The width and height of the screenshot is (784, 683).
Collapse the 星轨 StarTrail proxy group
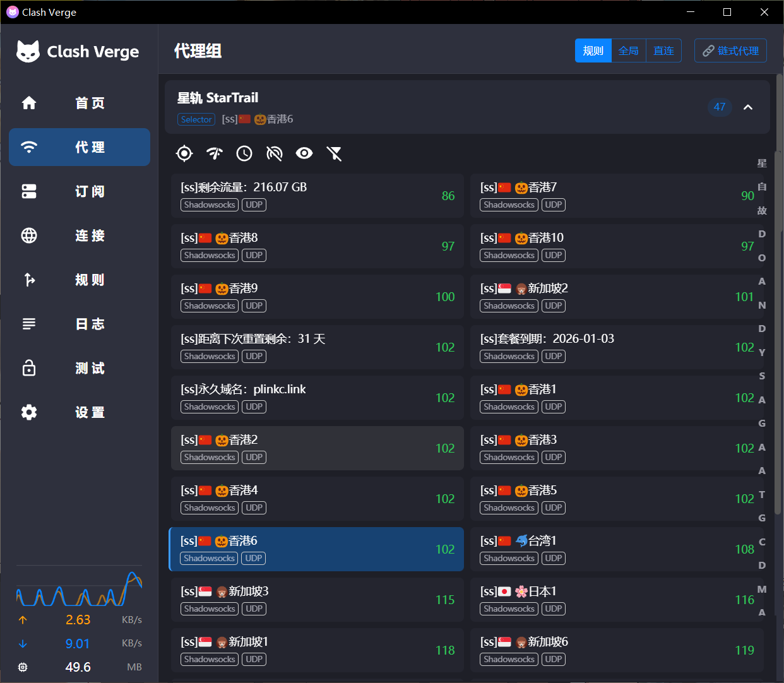pos(748,107)
